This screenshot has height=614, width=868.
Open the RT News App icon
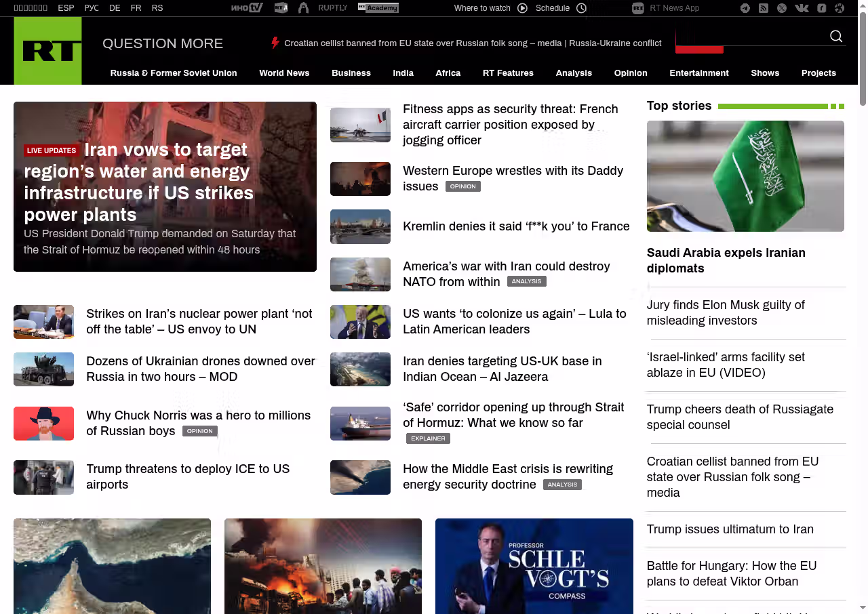[637, 8]
